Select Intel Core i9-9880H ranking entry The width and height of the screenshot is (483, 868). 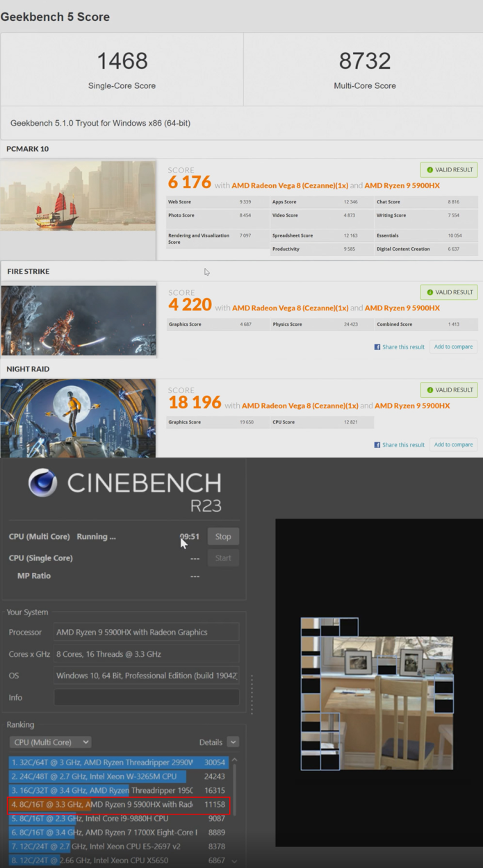120,819
